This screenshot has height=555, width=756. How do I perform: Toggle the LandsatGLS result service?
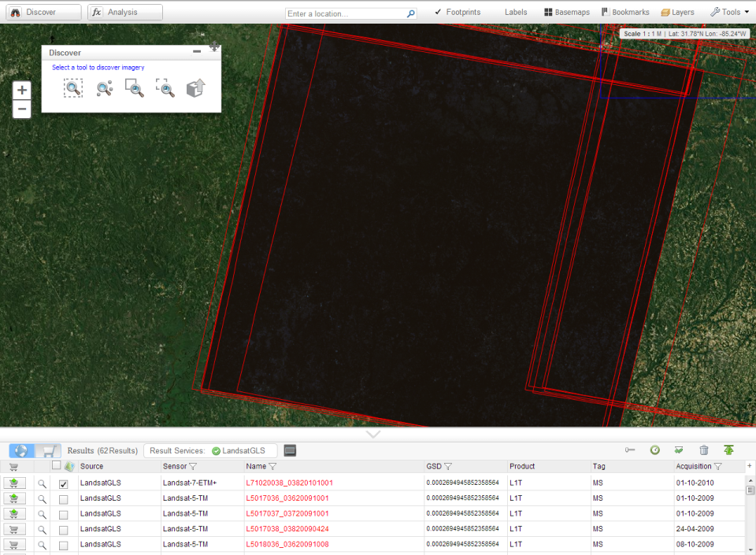239,450
